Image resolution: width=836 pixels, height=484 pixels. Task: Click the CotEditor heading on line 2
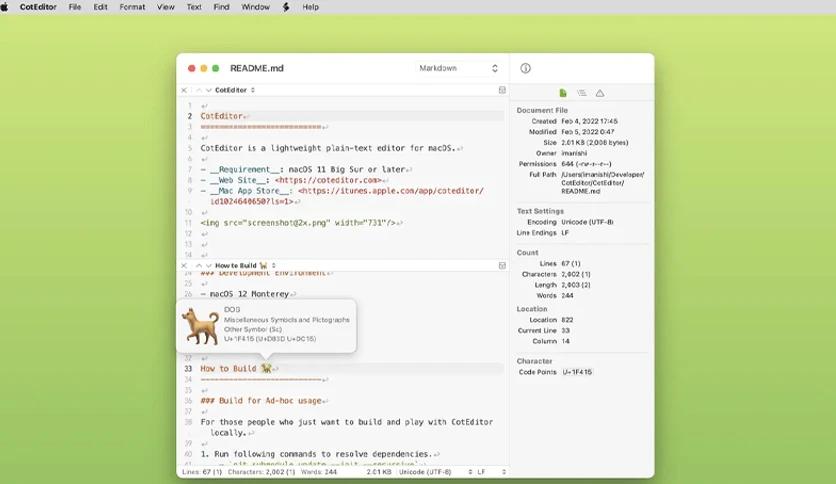coord(221,116)
